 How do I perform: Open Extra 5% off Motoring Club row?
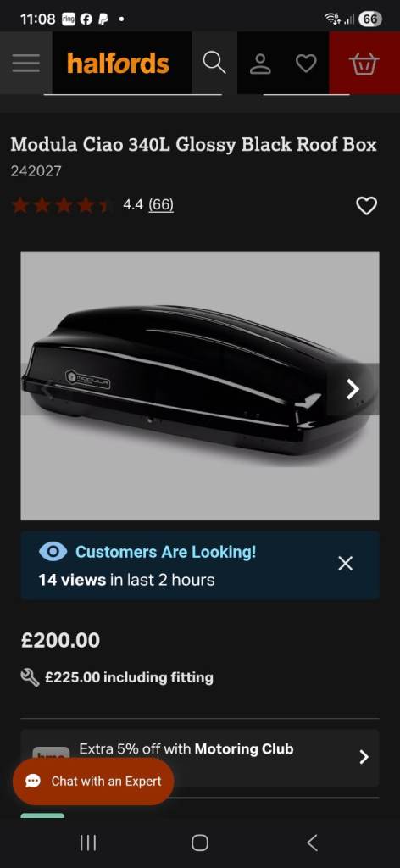click(200, 757)
